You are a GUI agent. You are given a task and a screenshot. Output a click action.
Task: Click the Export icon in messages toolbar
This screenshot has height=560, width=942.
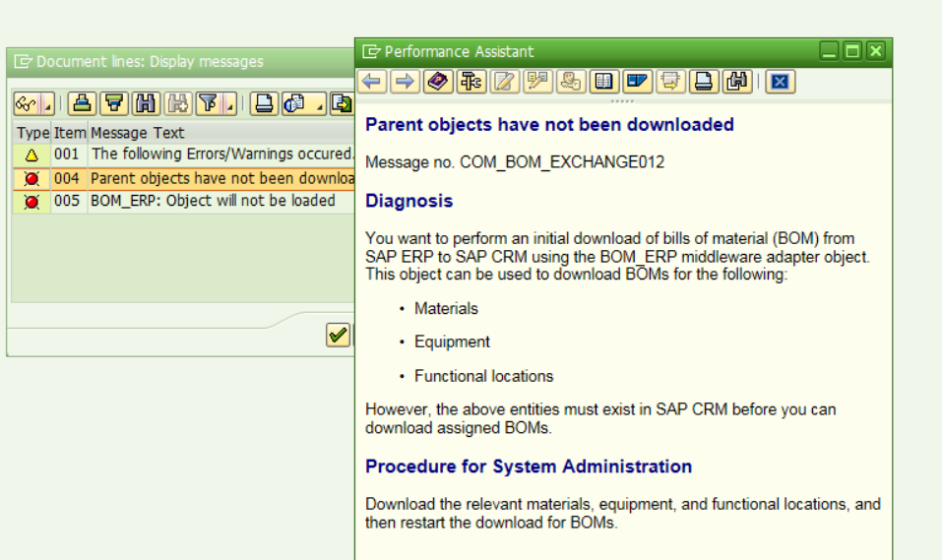343,104
